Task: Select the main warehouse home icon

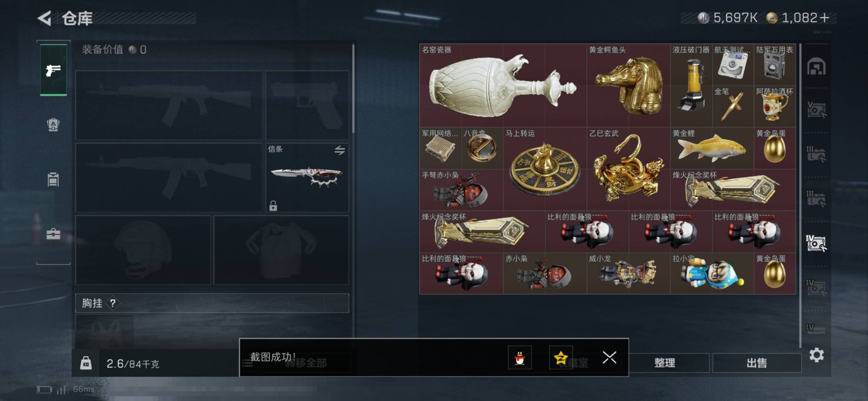Action: point(816,66)
